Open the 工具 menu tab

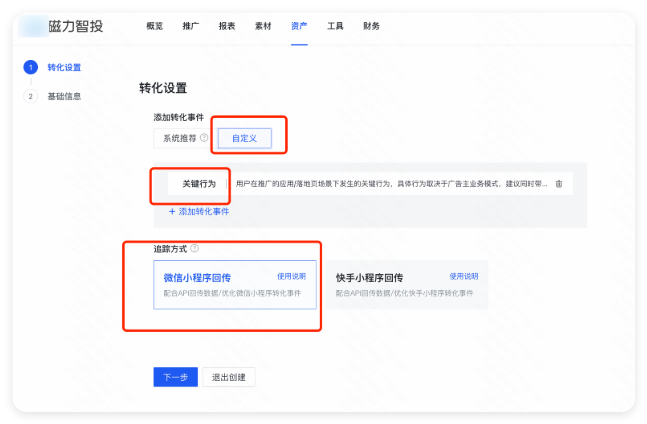(x=335, y=26)
